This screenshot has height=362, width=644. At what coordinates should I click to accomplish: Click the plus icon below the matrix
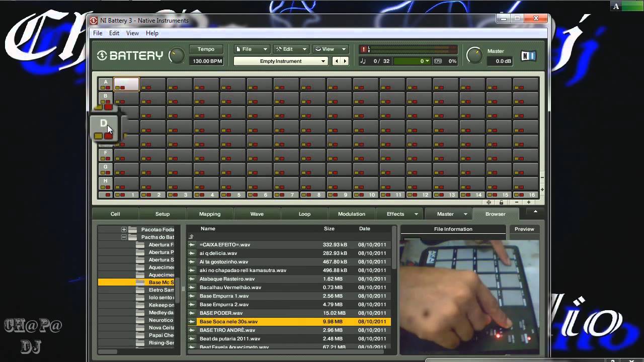(x=528, y=202)
